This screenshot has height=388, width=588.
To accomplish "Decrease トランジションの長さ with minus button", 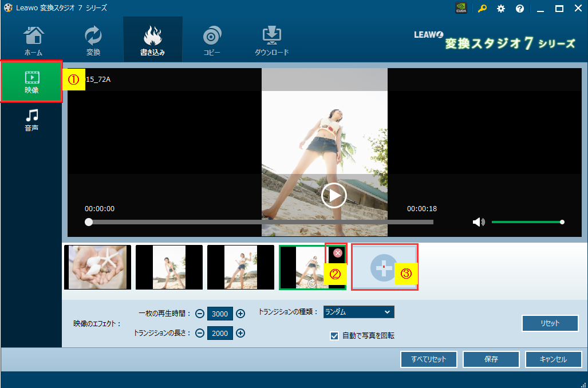I will pos(199,333).
